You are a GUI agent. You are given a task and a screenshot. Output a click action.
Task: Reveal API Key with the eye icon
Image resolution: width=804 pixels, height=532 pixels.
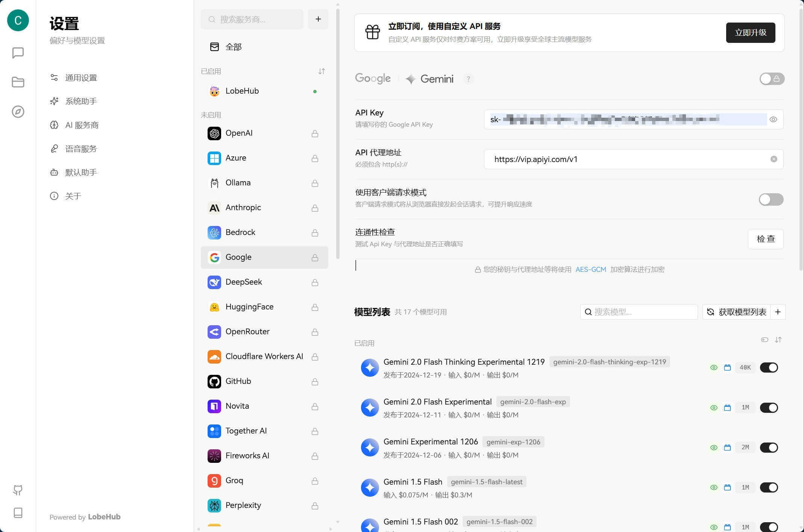[x=773, y=120]
